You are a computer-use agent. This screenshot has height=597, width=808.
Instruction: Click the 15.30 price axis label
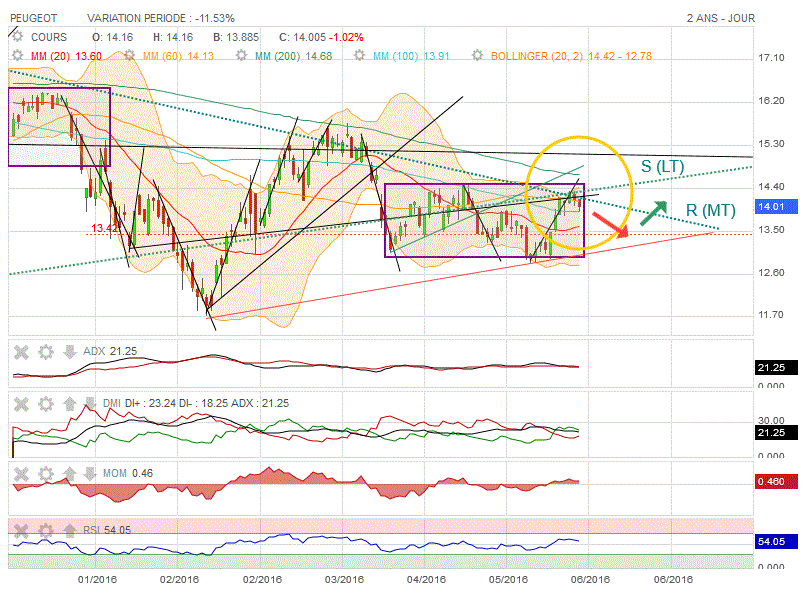[x=771, y=144]
